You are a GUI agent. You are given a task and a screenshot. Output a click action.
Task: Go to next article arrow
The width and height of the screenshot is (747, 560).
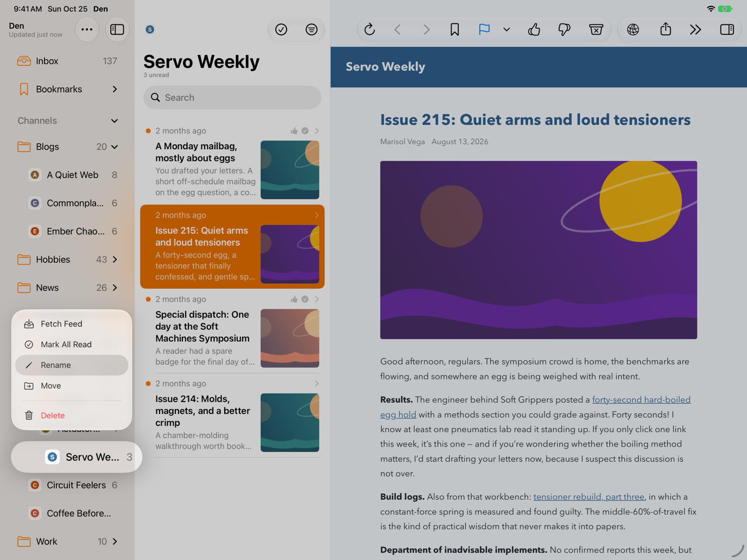pyautogui.click(x=426, y=29)
